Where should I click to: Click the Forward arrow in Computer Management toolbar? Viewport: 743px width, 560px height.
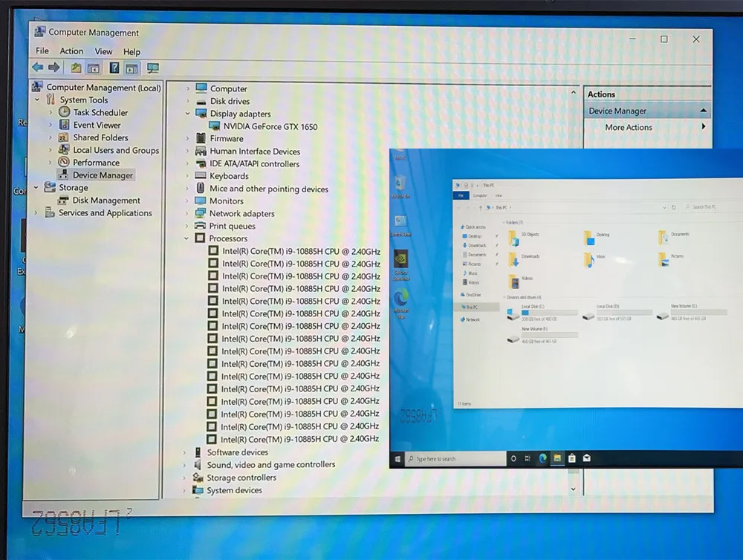54,68
